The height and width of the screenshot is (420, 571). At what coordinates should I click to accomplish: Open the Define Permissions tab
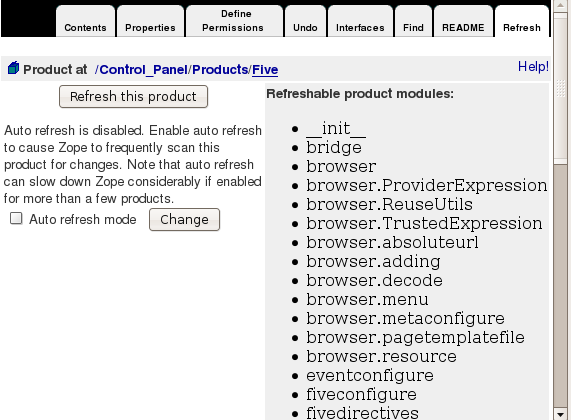234,21
